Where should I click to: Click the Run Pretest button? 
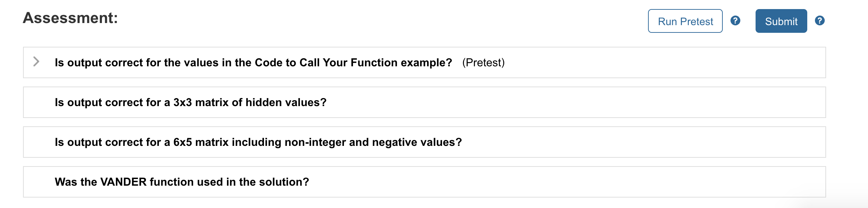[x=685, y=21]
